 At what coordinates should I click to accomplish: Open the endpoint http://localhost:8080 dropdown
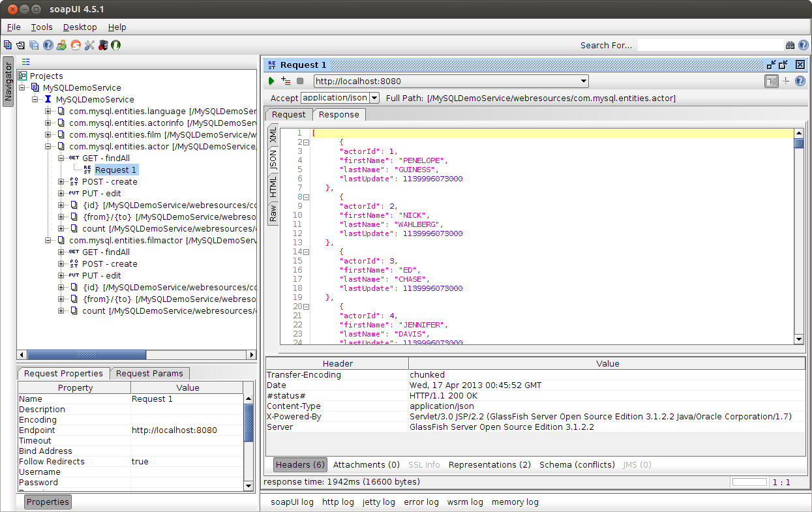[584, 82]
